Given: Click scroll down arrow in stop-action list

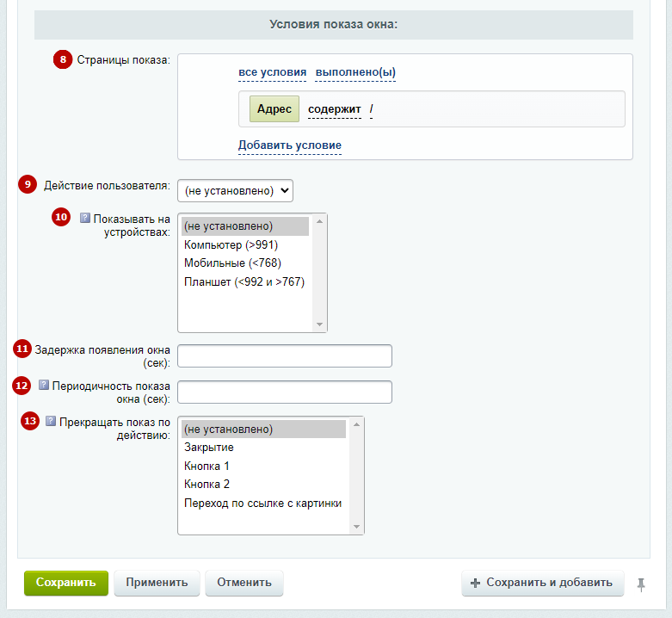Looking at the screenshot, I should 356,527.
